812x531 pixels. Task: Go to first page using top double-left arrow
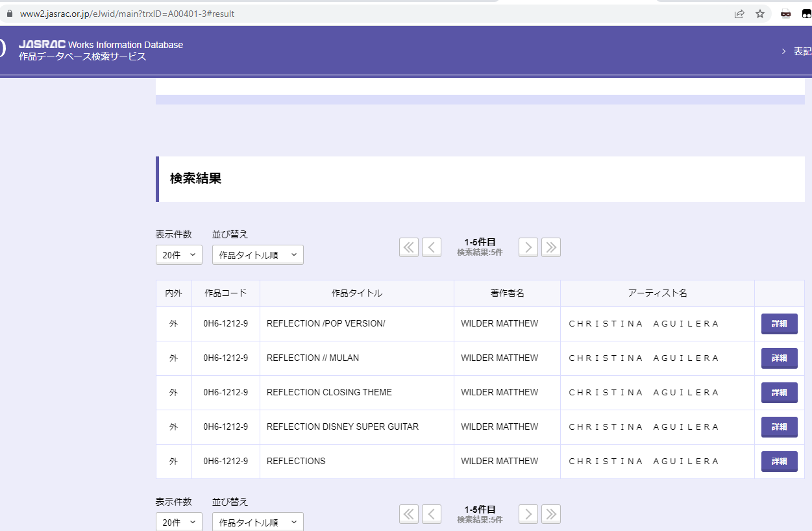coord(409,247)
